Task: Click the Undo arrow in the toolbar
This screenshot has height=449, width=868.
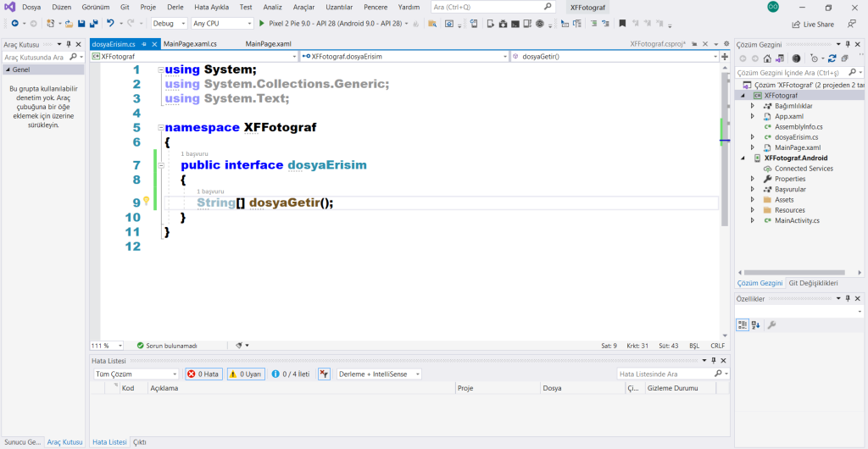Action: tap(110, 24)
